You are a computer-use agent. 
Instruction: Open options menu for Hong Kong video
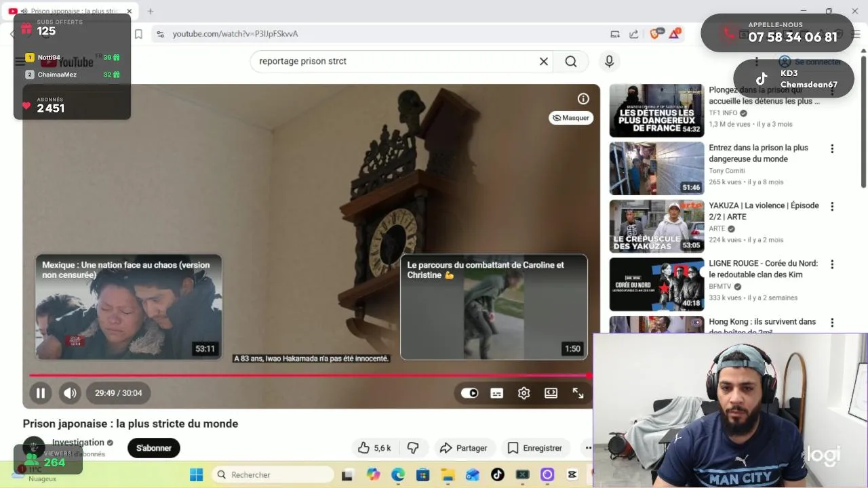(x=832, y=323)
